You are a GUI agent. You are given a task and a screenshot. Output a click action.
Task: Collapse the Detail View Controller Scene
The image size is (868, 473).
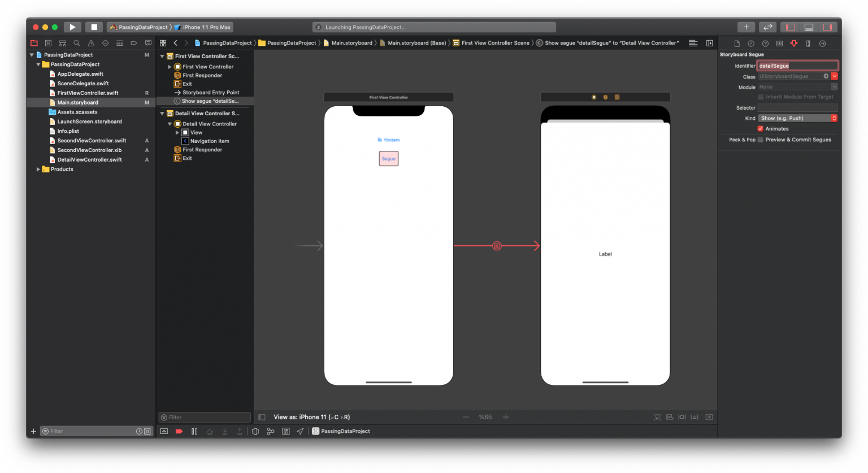pos(162,113)
